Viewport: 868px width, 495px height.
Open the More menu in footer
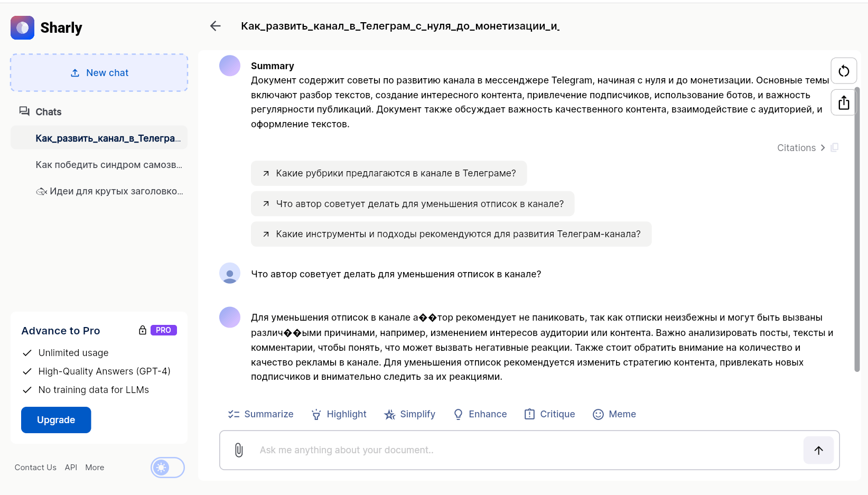[95, 468]
